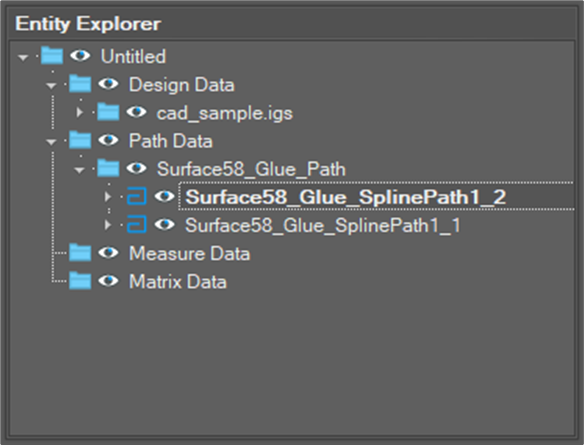The width and height of the screenshot is (584, 445).
Task: Click the Matrix Data folder icon
Action: [80, 281]
